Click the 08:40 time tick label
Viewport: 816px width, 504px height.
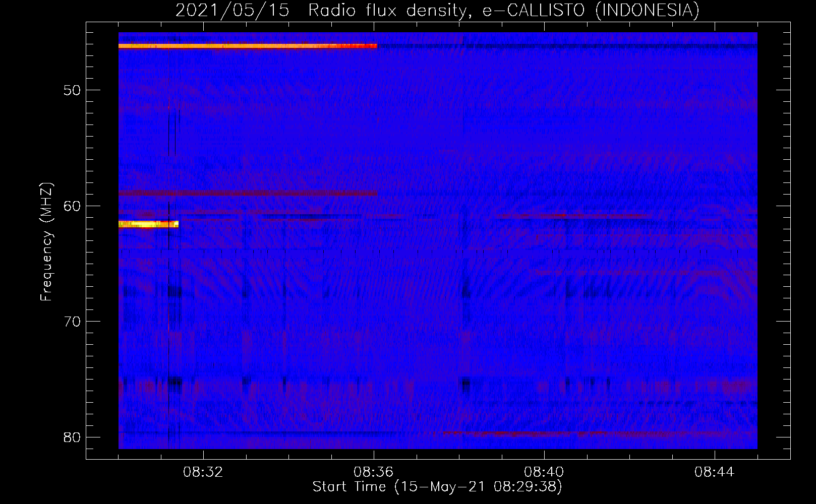[x=544, y=472]
